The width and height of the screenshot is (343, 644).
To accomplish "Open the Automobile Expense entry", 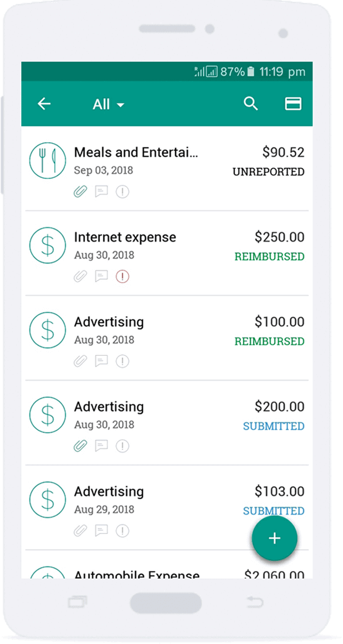I will (x=137, y=573).
